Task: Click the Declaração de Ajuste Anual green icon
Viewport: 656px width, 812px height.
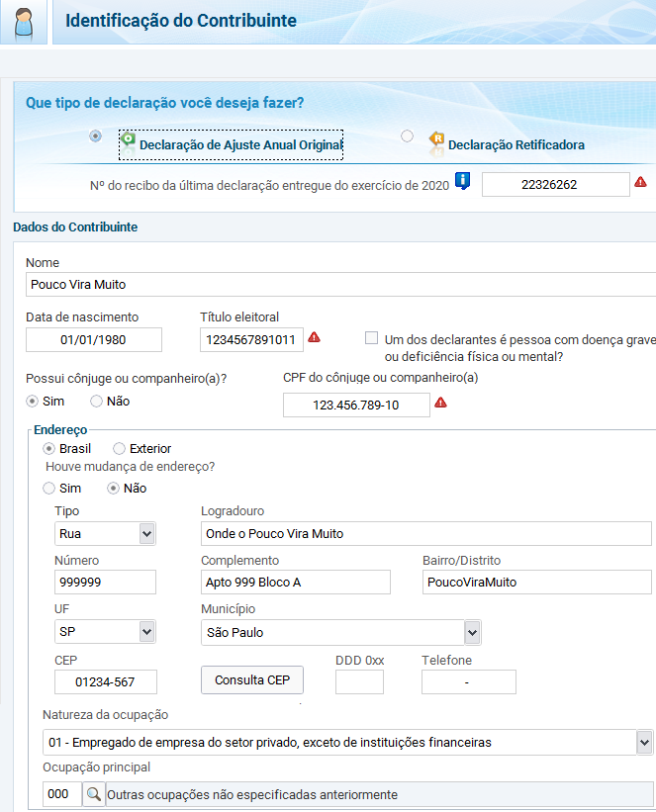Action: tap(128, 141)
